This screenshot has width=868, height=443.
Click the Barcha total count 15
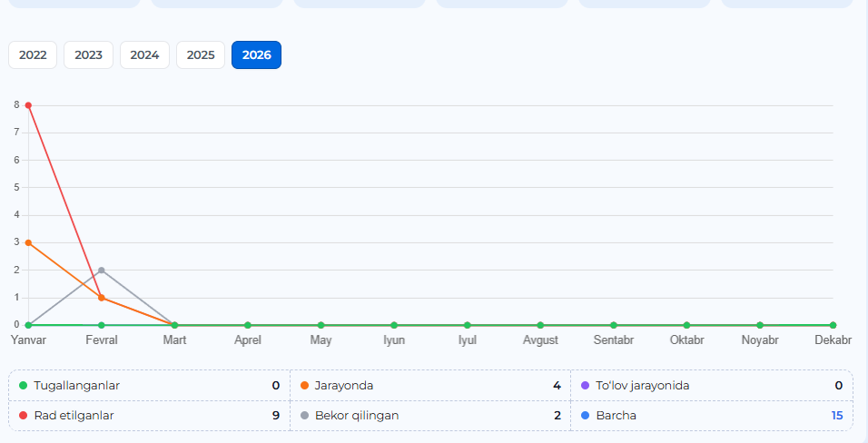tap(836, 416)
